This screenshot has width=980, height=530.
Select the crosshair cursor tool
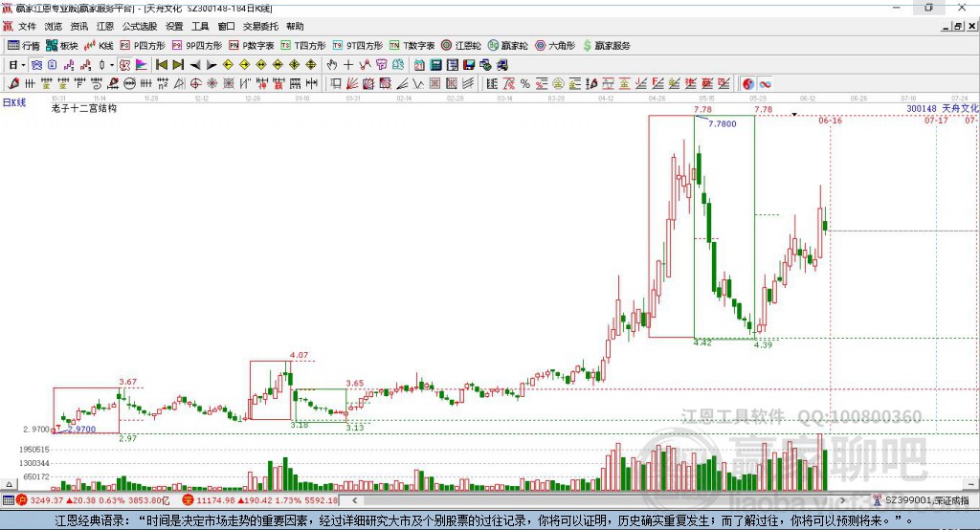coord(348,65)
